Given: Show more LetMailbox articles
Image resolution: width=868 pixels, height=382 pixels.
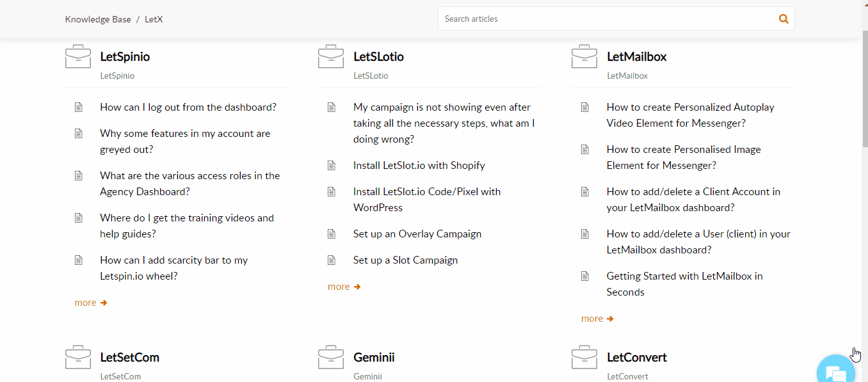Looking at the screenshot, I should coord(597,319).
